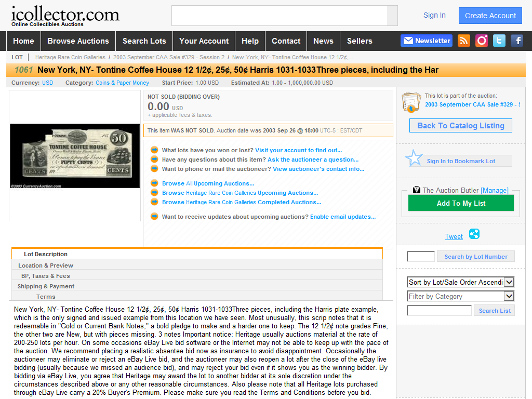The width and height of the screenshot is (532, 399).
Task: Click the bookmark star icon
Action: [414, 158]
